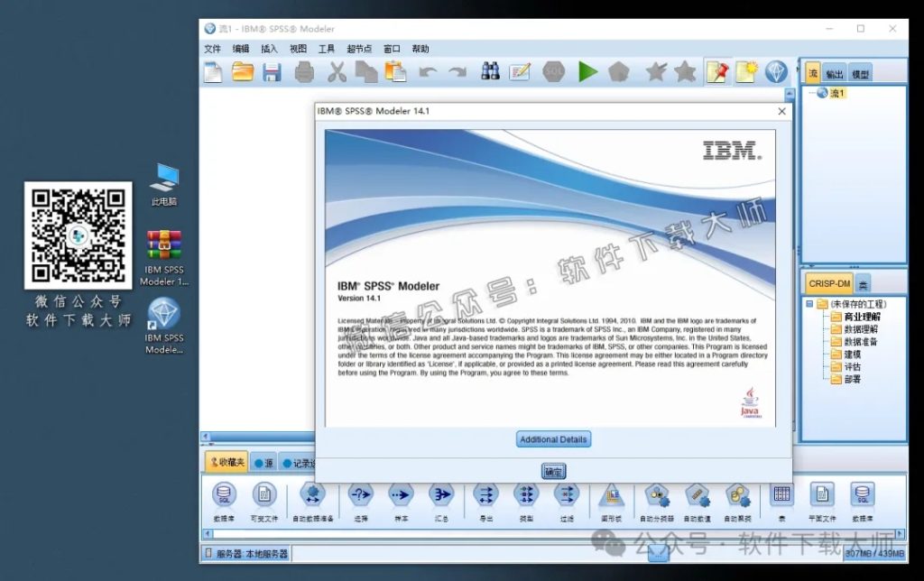Click the Additional Details button
924x581 pixels.
552,439
